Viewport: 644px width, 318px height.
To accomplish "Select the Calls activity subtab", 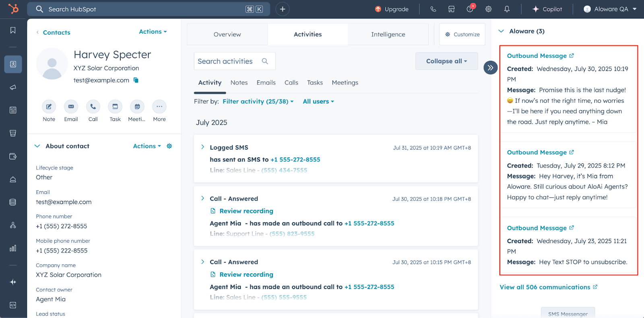I will [x=291, y=83].
